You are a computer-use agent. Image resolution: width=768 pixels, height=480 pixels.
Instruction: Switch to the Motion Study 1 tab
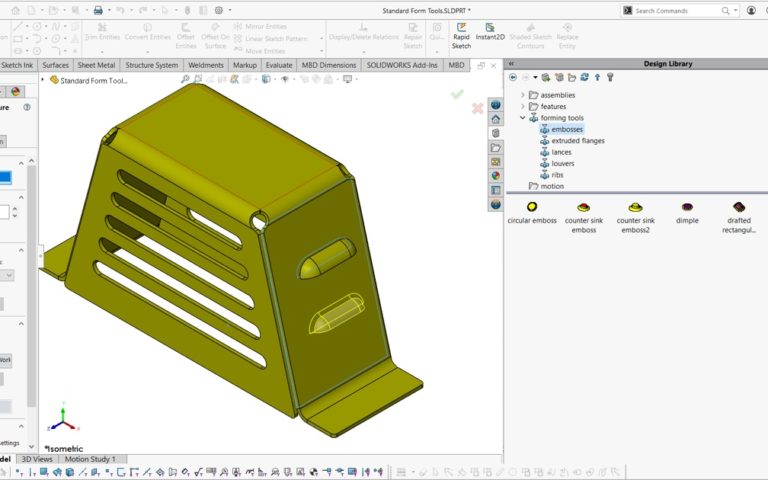(90, 459)
